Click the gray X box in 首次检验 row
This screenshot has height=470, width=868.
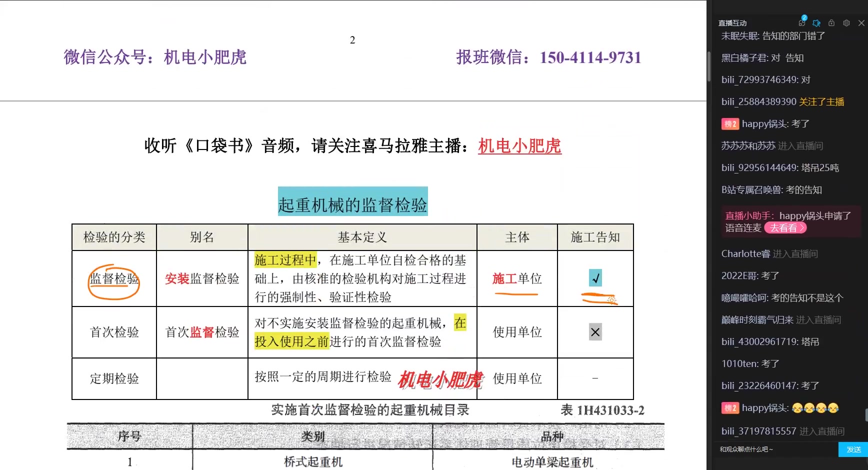pyautogui.click(x=595, y=332)
